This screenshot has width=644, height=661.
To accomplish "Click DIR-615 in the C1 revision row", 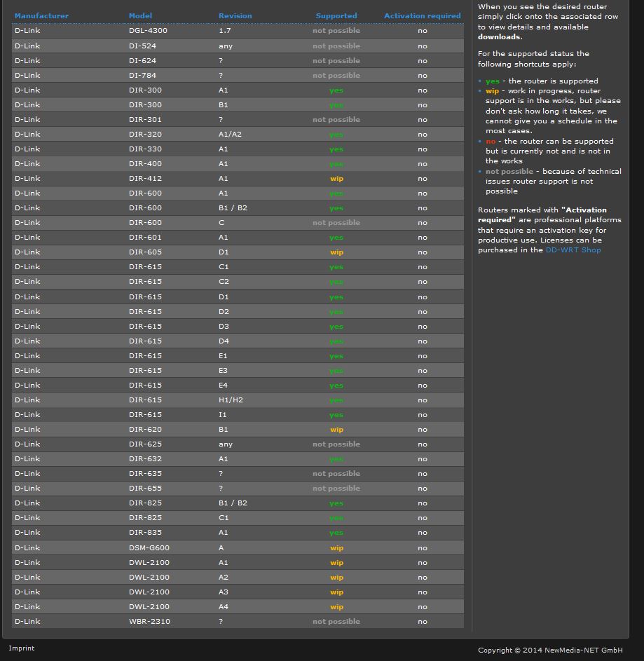I will 145,267.
